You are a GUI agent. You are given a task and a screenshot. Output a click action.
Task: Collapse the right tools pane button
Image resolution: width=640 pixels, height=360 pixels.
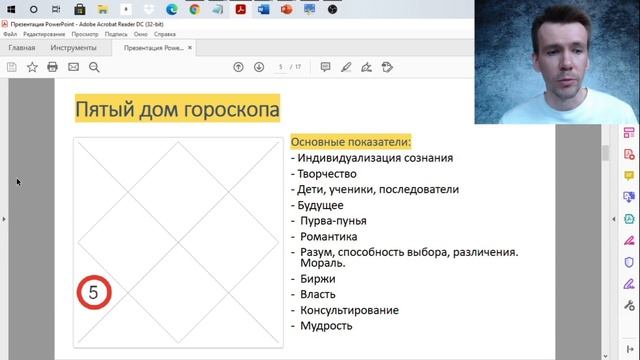(630, 349)
